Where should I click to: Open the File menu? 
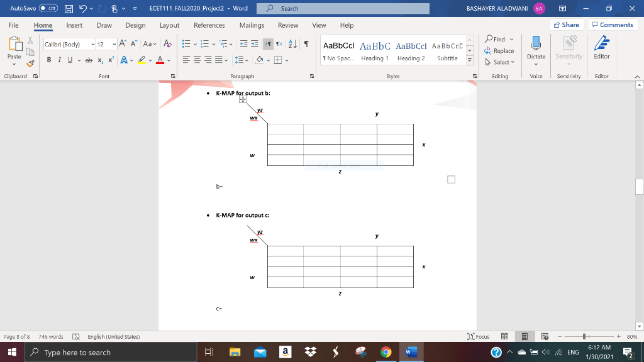[x=13, y=25]
